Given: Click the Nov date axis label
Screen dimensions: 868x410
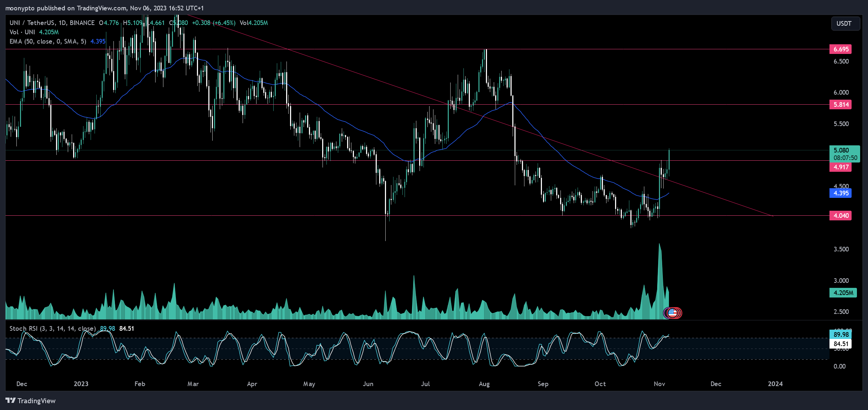Looking at the screenshot, I should tap(659, 384).
